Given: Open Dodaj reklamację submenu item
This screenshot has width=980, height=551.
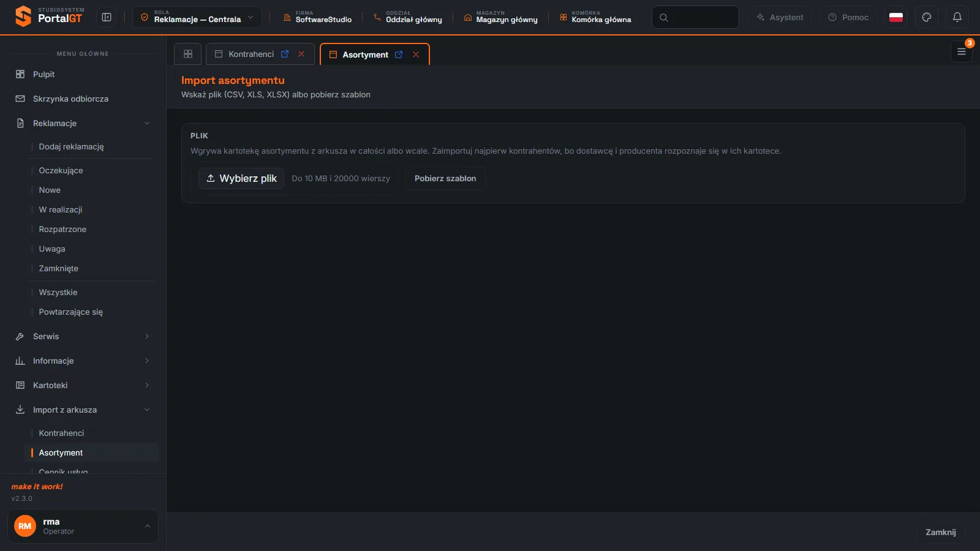Looking at the screenshot, I should click(92, 146).
